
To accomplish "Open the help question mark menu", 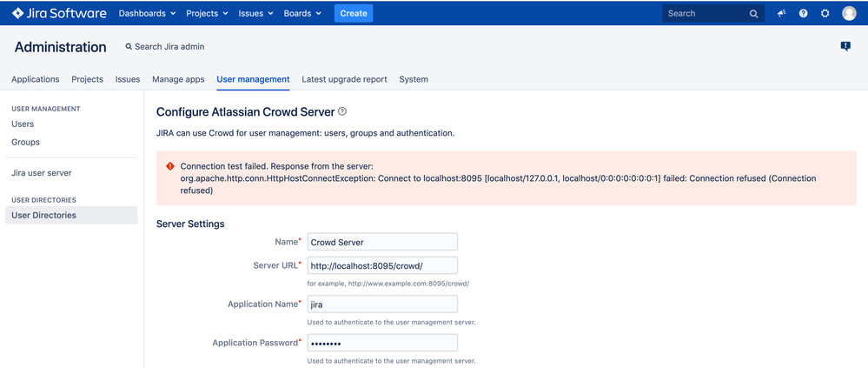I will click(x=803, y=13).
